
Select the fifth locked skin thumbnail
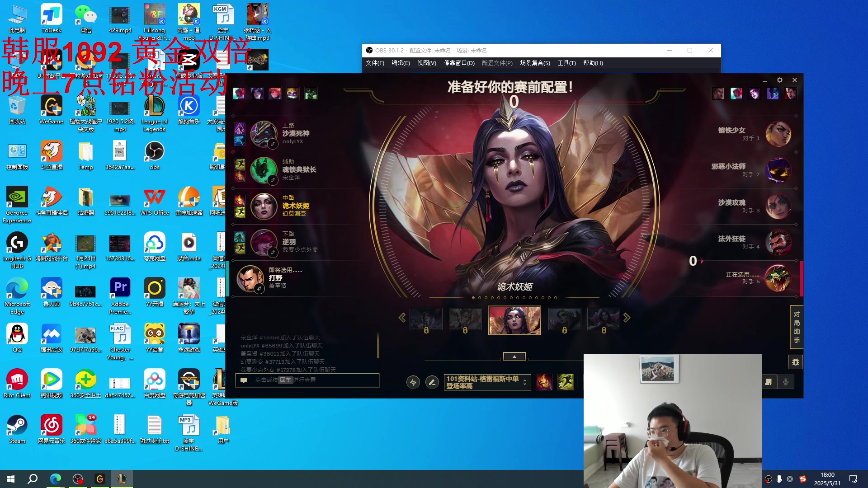tap(604, 320)
